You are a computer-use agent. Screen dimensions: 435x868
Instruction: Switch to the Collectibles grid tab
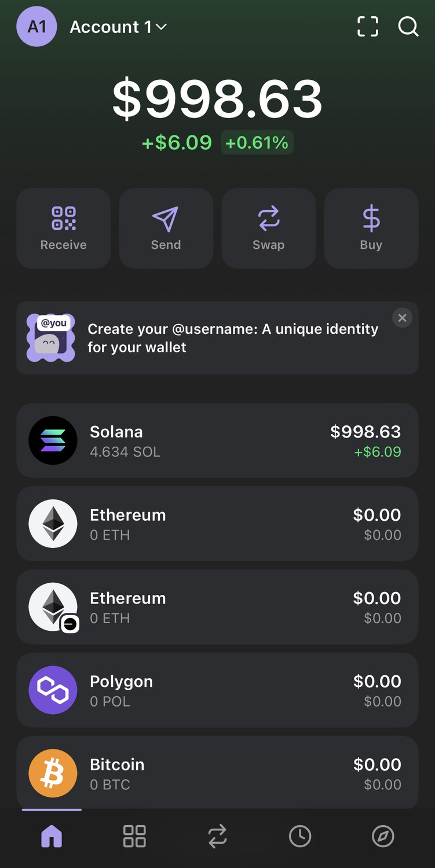(x=134, y=836)
